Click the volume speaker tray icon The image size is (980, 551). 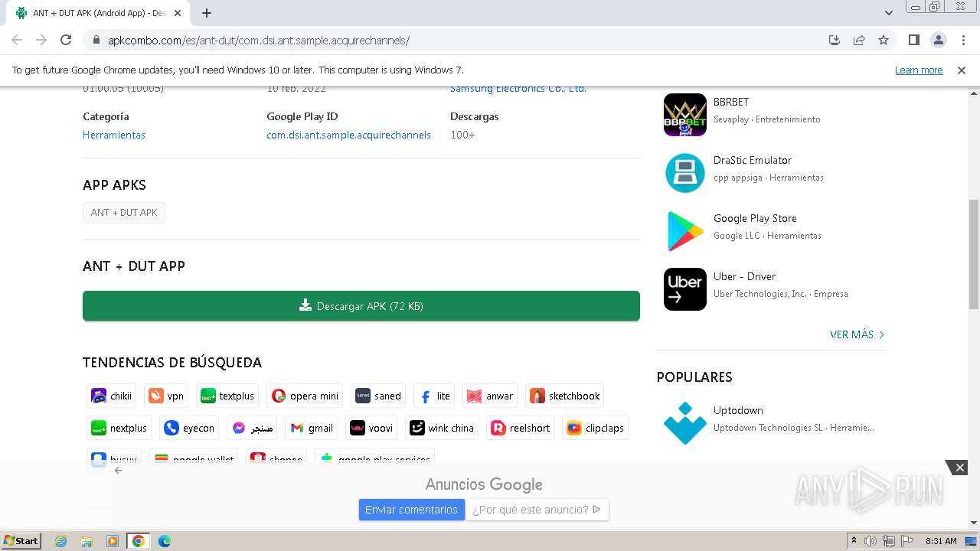tap(871, 541)
